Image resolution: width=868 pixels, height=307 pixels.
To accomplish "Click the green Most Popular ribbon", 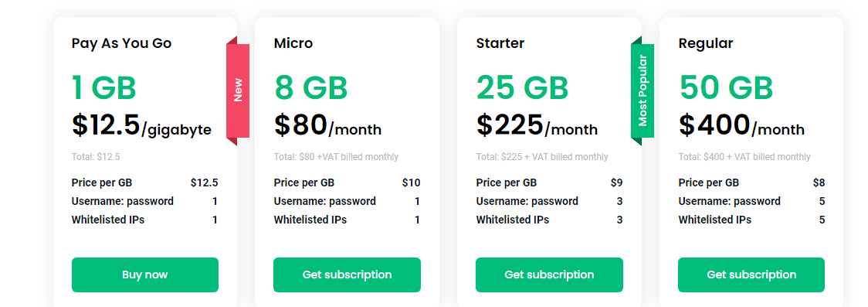I will click(643, 91).
